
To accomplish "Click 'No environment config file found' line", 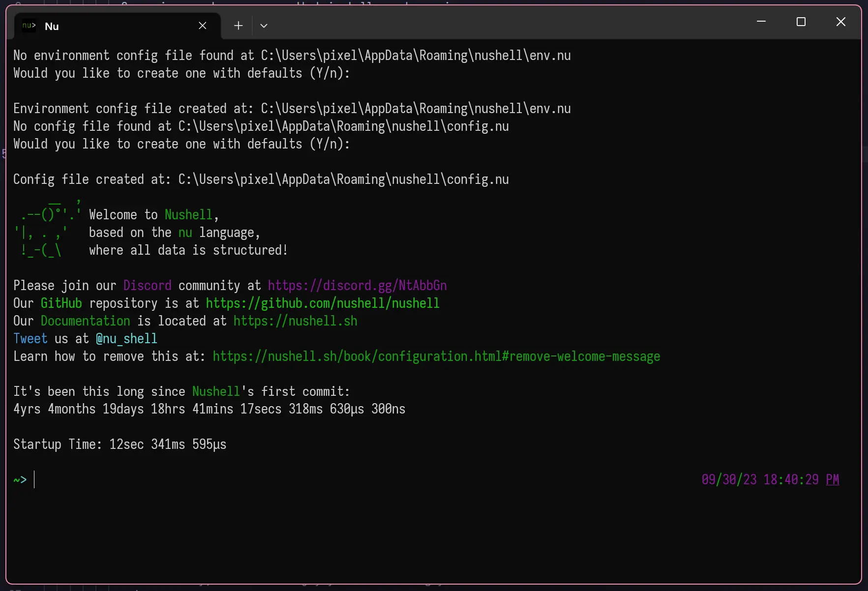I will coord(292,56).
